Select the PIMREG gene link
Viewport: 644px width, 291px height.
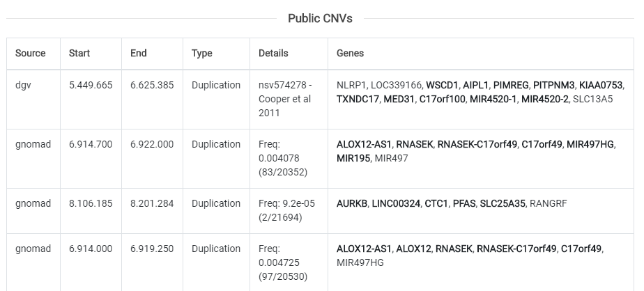pos(511,85)
